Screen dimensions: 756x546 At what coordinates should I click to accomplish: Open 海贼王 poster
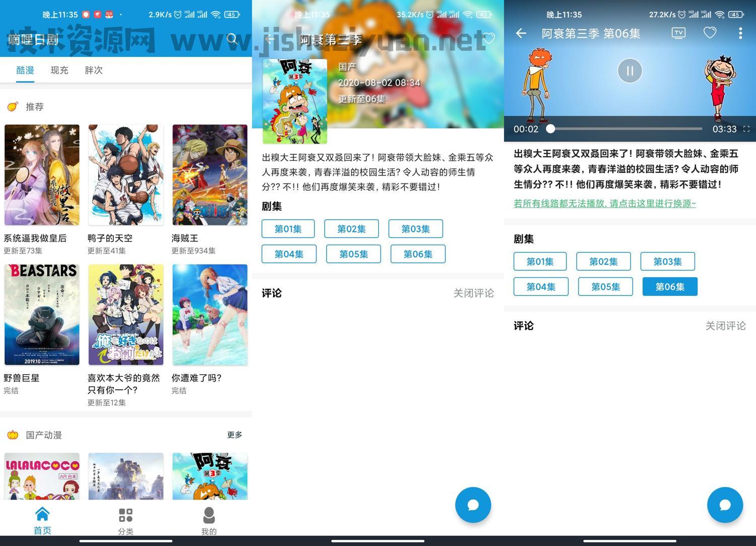coord(210,175)
